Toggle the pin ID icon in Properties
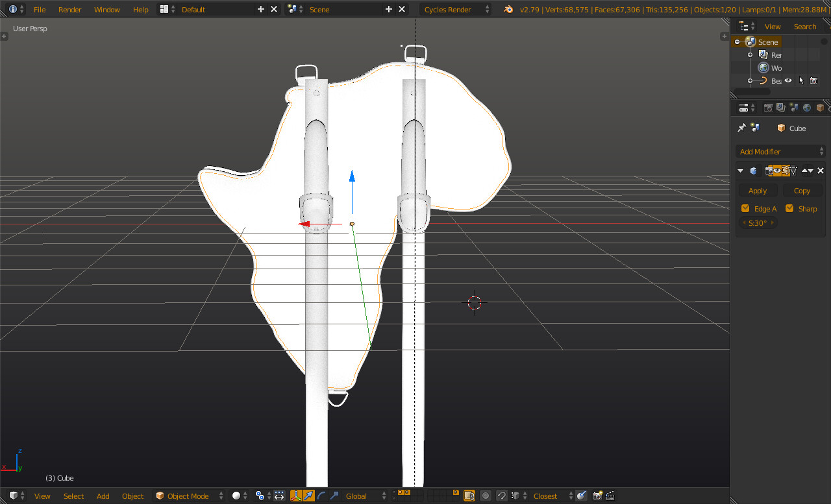The image size is (831, 504). (742, 128)
